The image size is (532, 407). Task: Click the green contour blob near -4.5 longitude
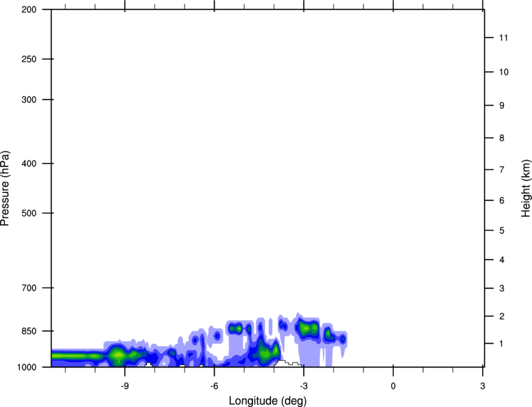[x=265, y=353]
